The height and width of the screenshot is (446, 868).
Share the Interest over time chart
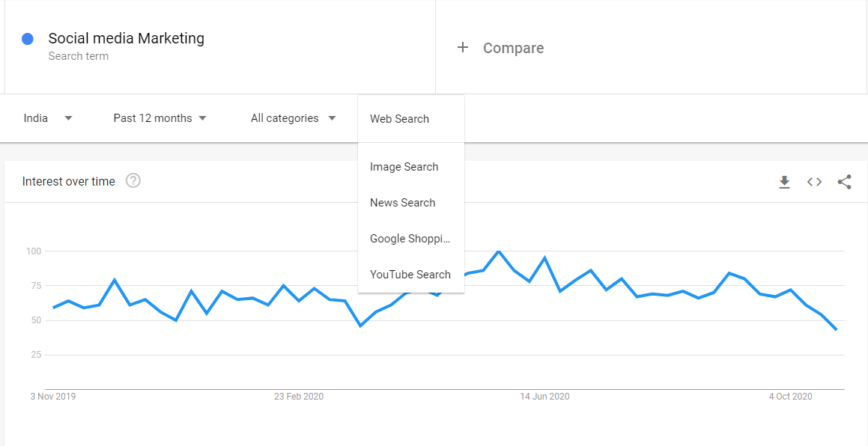click(x=843, y=182)
